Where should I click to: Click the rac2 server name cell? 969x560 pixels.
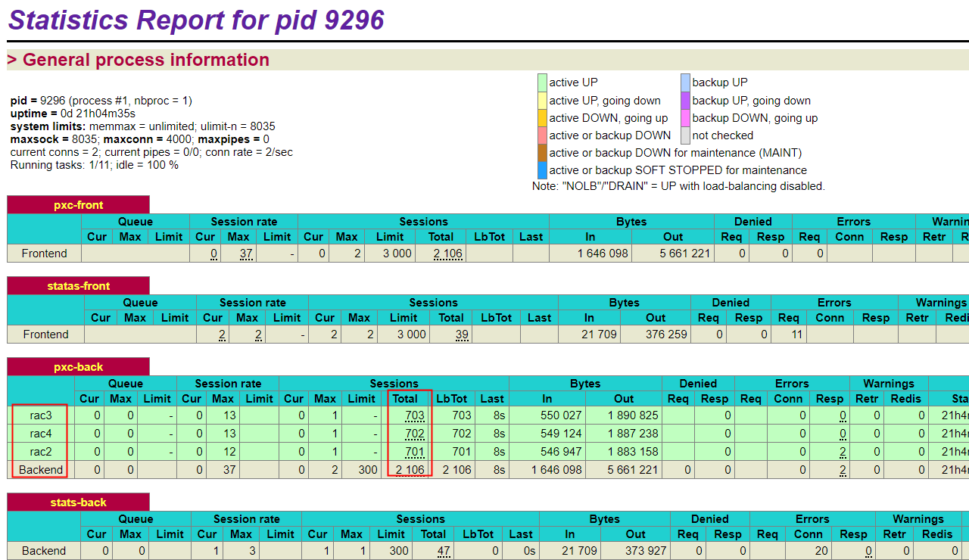(41, 452)
